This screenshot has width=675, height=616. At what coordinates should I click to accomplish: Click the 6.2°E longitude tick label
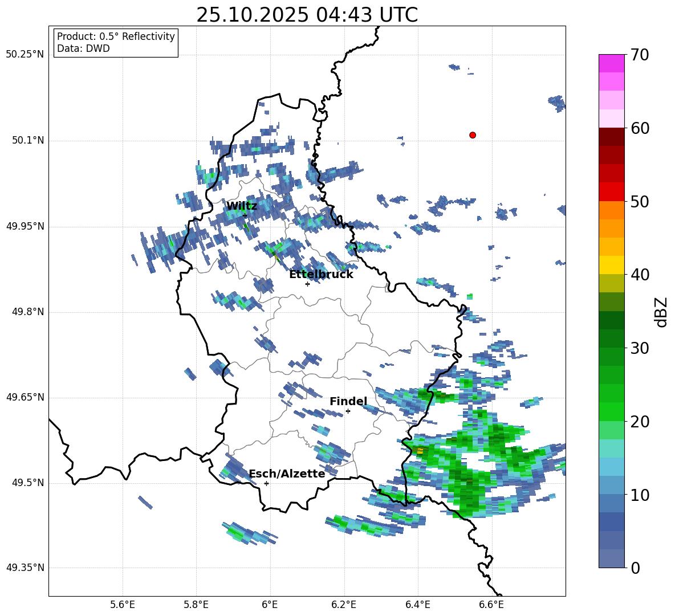tap(344, 604)
